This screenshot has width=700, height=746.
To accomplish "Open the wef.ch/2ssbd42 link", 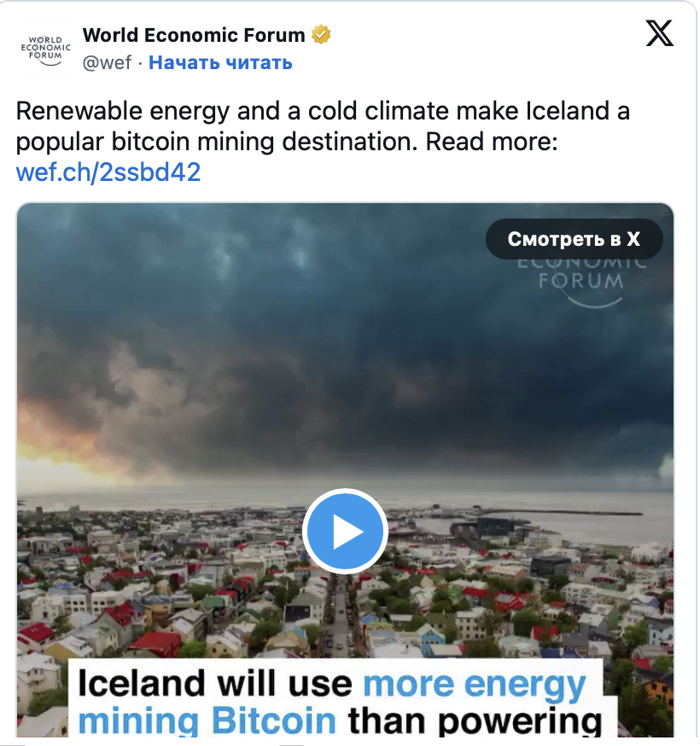I will pyautogui.click(x=108, y=172).
